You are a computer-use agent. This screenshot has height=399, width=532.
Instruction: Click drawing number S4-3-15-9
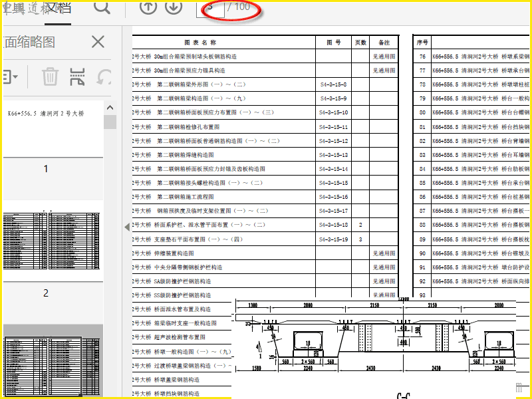pyautogui.click(x=334, y=98)
